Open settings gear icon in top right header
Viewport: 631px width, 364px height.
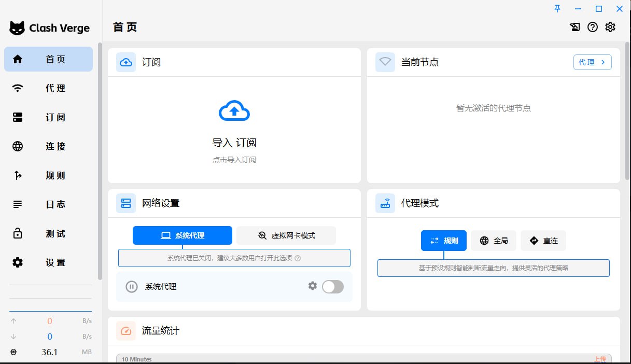coord(610,27)
